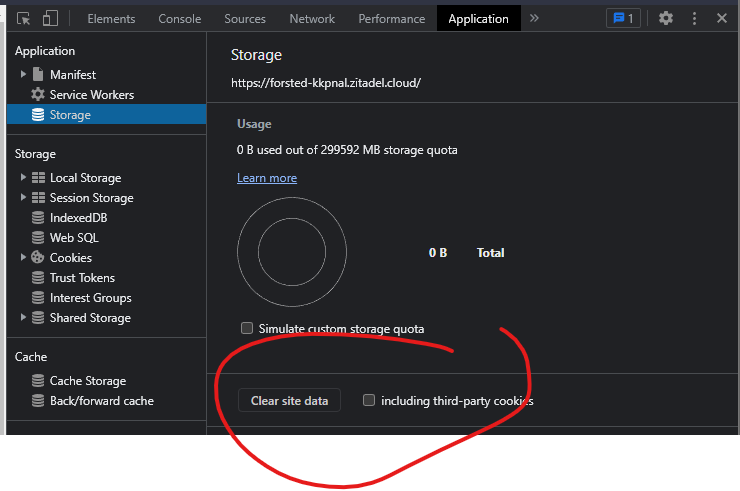
Task: Click the Clear site data button
Action: (289, 400)
